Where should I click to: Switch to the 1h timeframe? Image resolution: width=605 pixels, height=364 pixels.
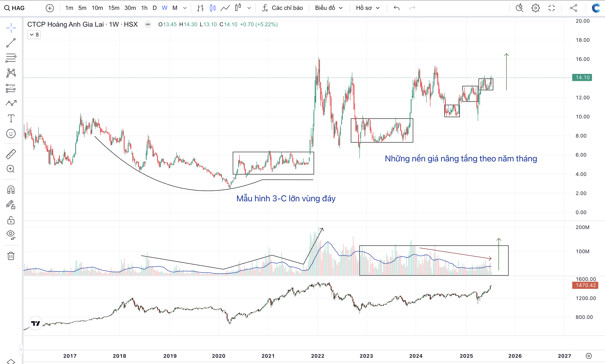[144, 8]
